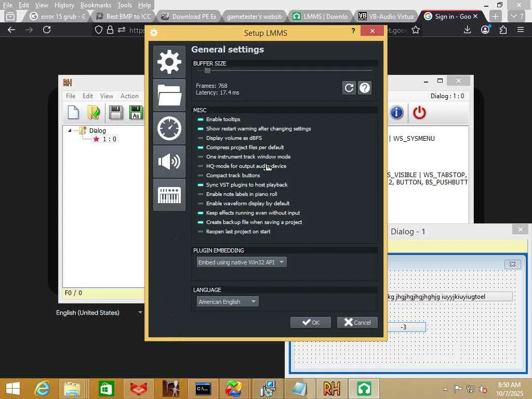The height and width of the screenshot is (399, 532).
Task: Toggle Enable note labels in piano roll
Action: [x=237, y=194]
